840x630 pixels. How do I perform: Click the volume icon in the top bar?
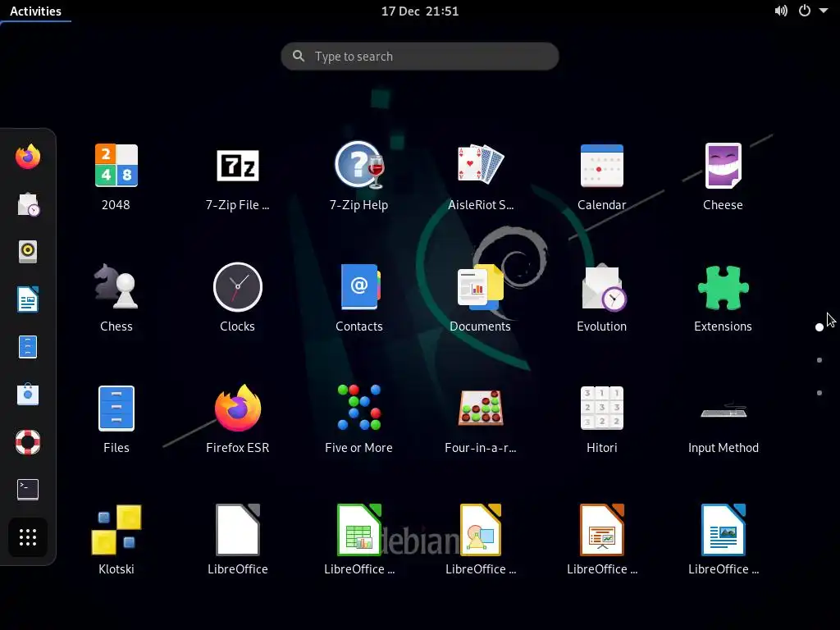781,11
